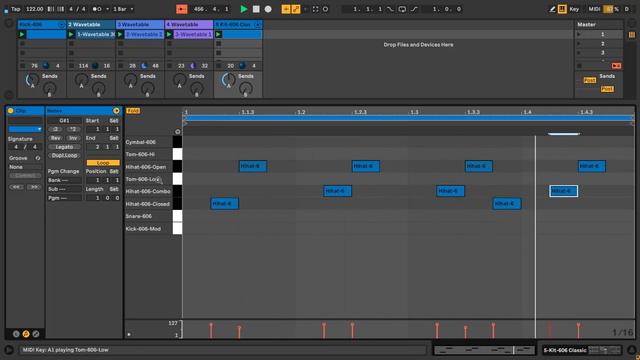This screenshot has width=640, height=360.
Task: Select the 4 Wavetable track header
Action: pyautogui.click(x=189, y=24)
